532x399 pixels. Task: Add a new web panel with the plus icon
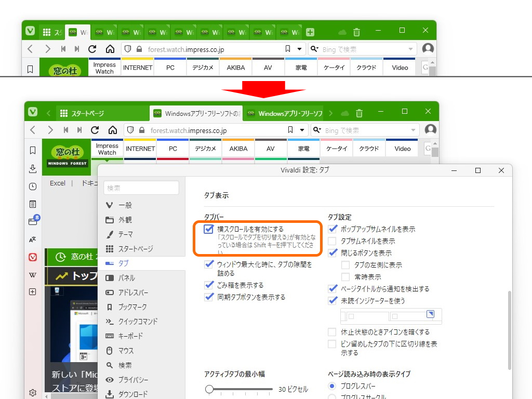33,291
